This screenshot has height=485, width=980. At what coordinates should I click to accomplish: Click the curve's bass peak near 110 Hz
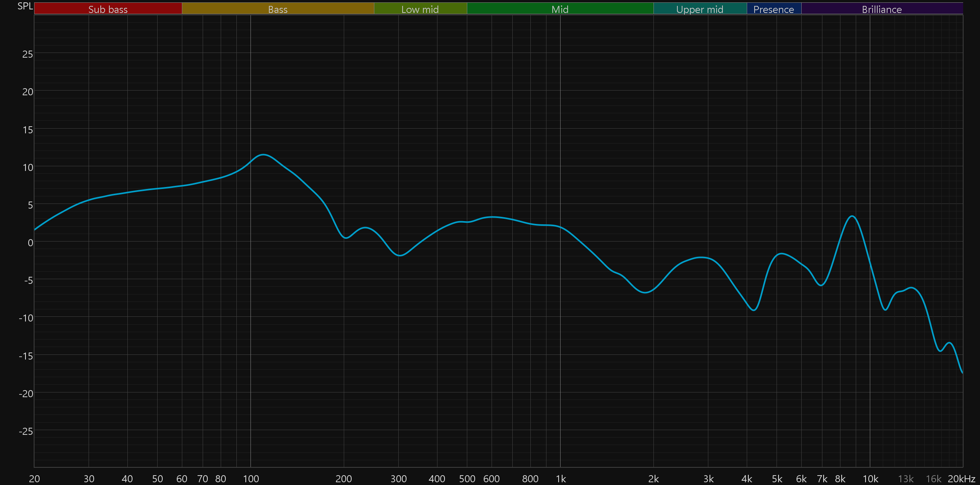tap(263, 155)
